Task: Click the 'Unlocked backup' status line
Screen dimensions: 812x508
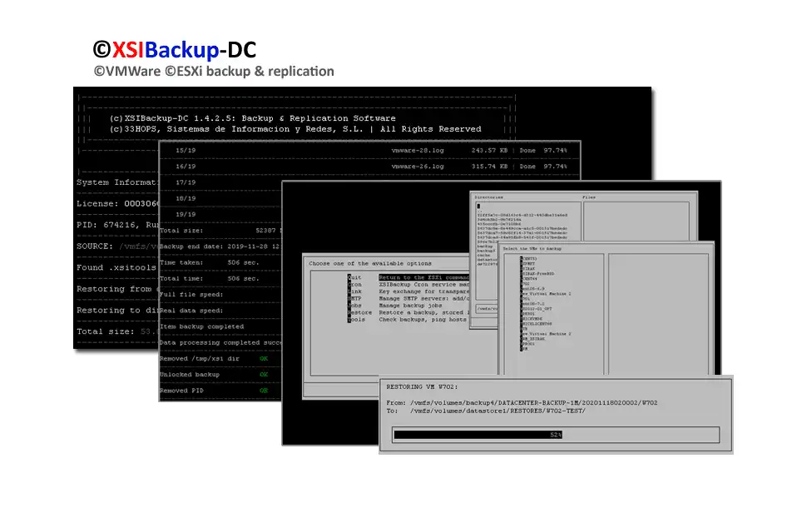Action: 213,374
